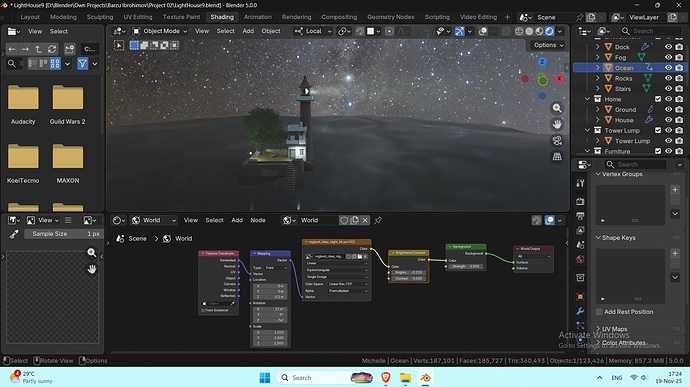Uncheck the Tower Lump collection checkbox
The image size is (690, 387).
(658, 130)
